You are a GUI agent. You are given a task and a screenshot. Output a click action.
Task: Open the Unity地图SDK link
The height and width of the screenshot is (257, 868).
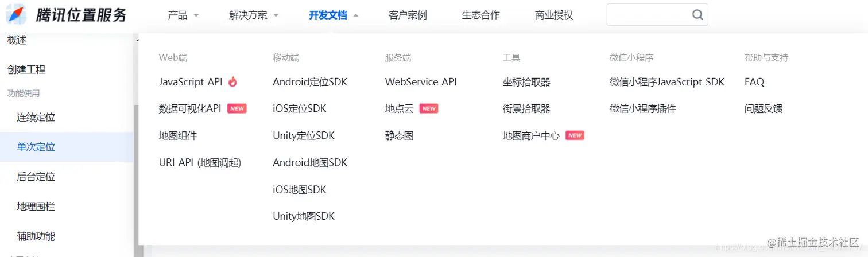(304, 216)
